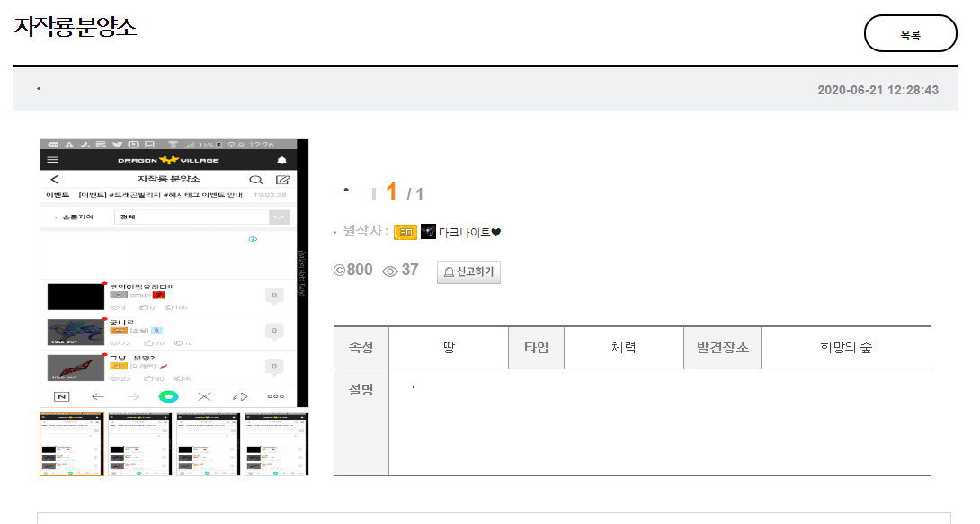Image resolution: width=980 pixels, height=524 pixels.
Task: Click the pencil write-post icon in screenshot
Action: point(282,180)
